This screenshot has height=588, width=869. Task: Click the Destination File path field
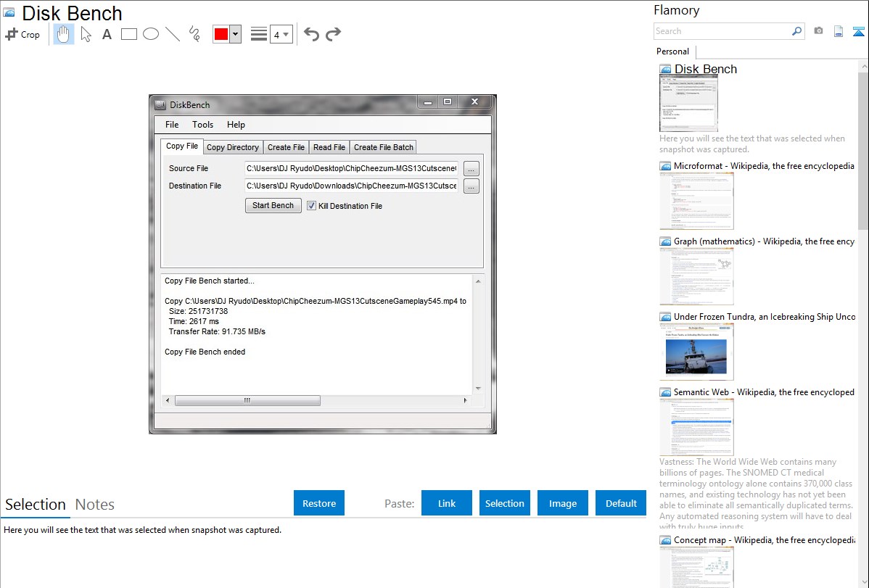pyautogui.click(x=351, y=186)
